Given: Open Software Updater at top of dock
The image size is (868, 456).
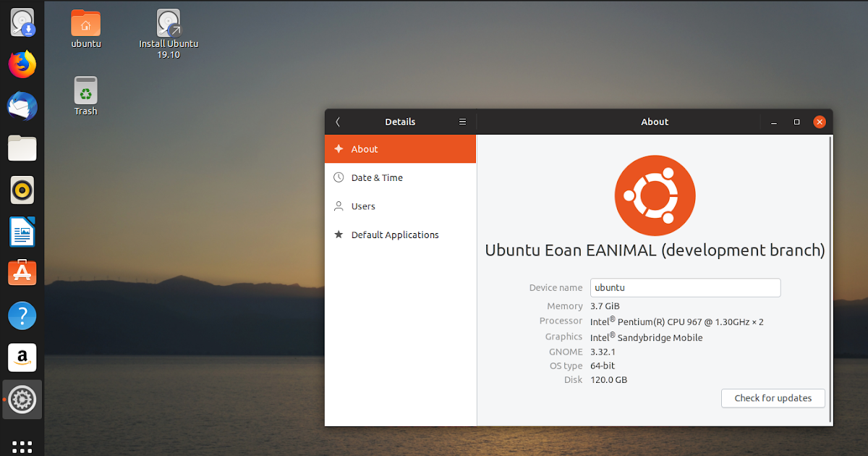Looking at the screenshot, I should (x=22, y=22).
